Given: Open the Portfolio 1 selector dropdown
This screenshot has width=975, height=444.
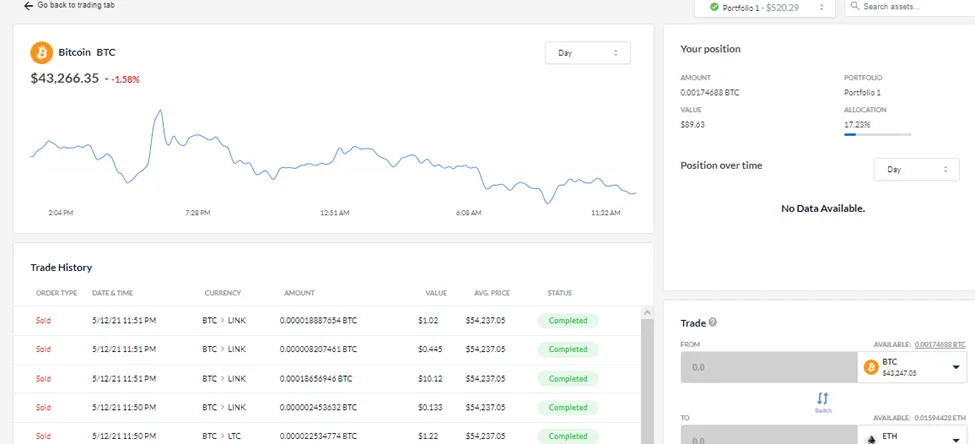Looking at the screenshot, I should tap(764, 7).
